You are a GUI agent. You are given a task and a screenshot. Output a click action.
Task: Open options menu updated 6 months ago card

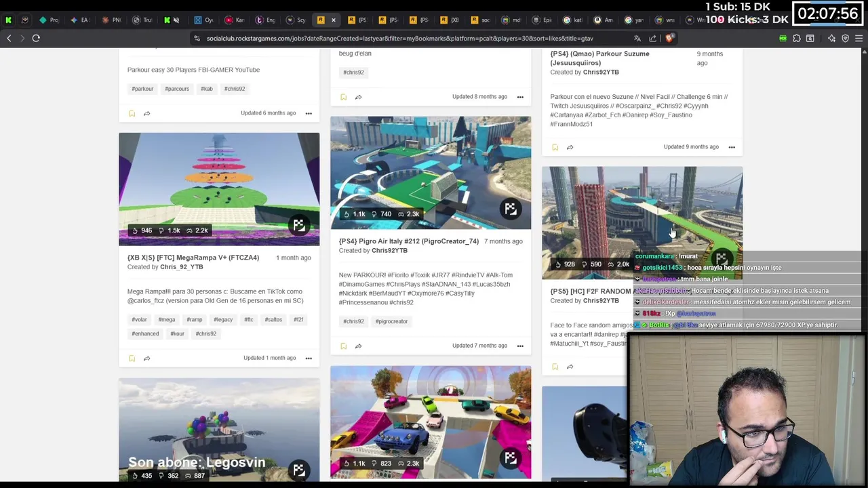point(309,113)
